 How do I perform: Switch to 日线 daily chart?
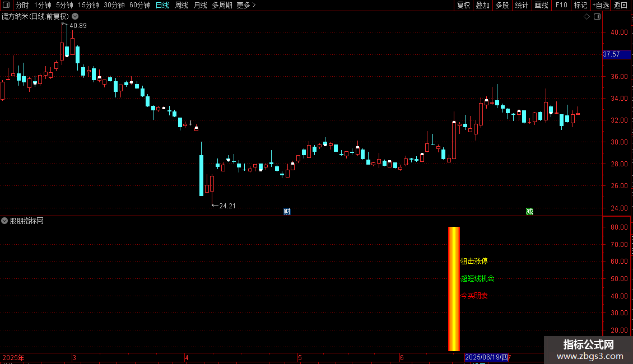(x=162, y=5)
